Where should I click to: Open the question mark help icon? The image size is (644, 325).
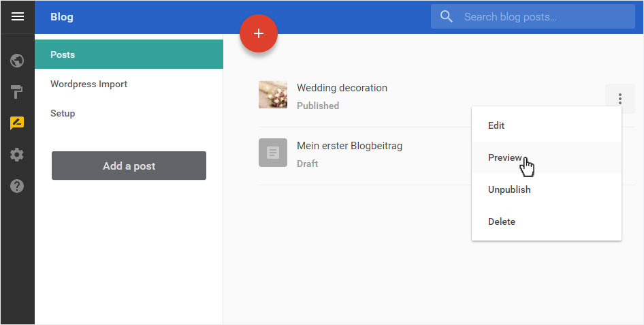coord(17,186)
